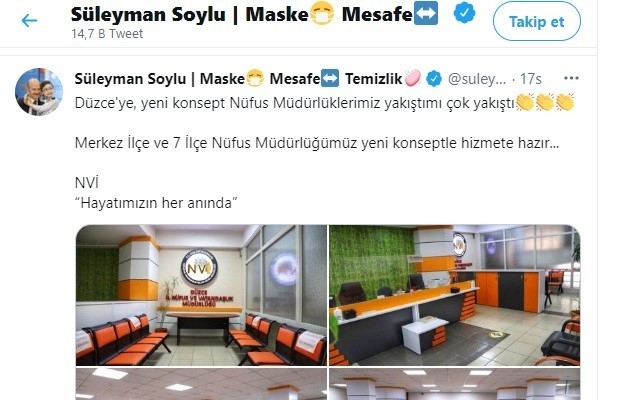Image resolution: width=621 pixels, height=400 pixels.
Task: Open the tweet's three-dot more menu
Action: pos(571,78)
